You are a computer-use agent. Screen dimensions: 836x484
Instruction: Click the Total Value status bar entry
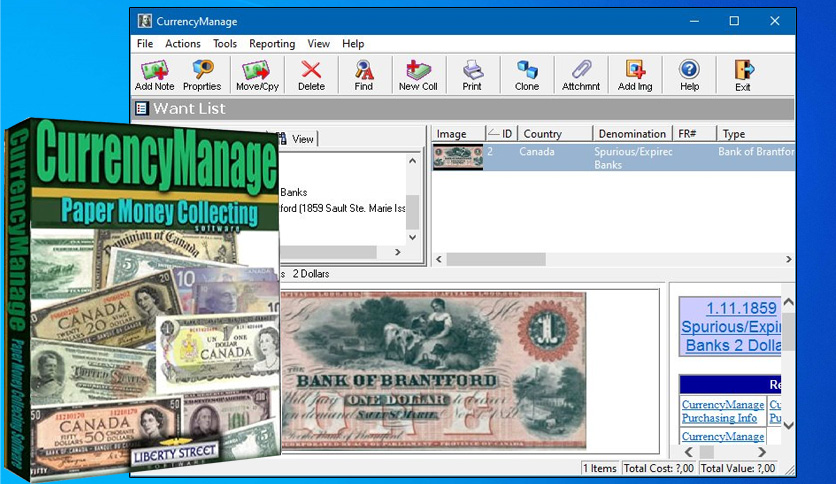[x=738, y=468]
